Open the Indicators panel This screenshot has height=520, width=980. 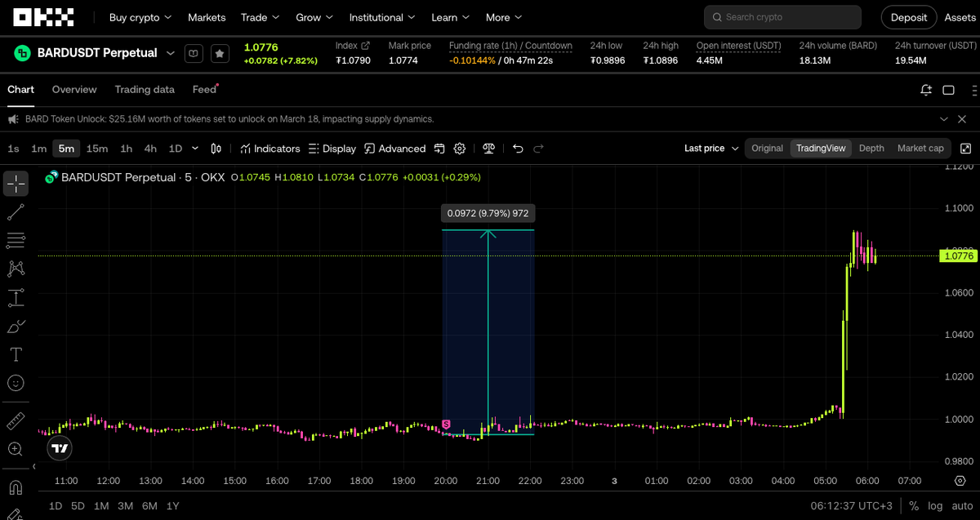[x=270, y=149]
